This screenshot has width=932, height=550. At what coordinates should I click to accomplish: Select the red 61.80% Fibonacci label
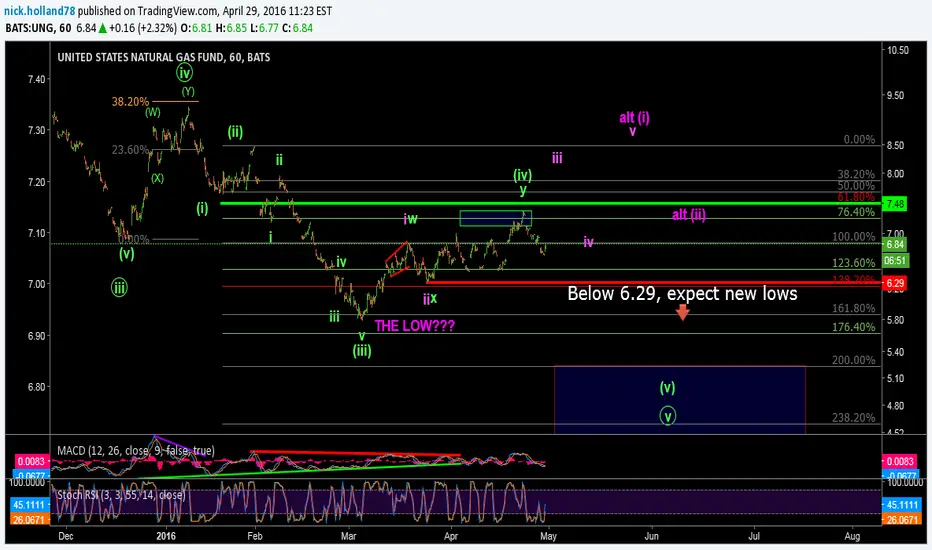[x=856, y=196]
